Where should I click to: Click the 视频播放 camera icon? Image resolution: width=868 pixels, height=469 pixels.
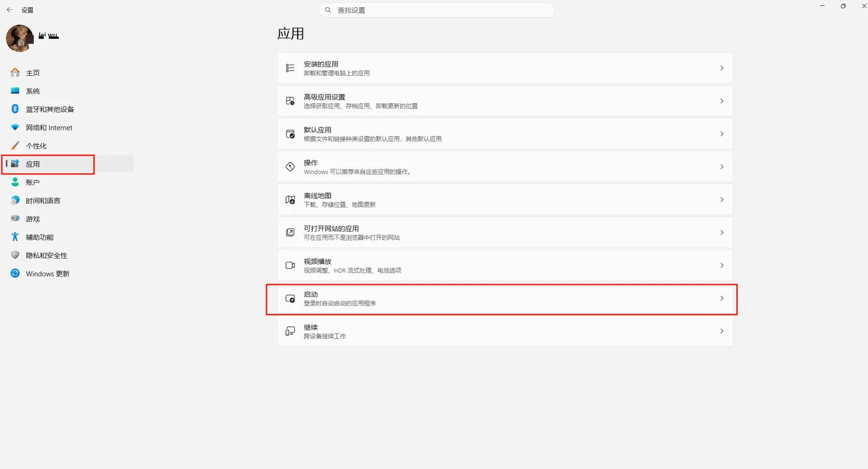(x=290, y=265)
